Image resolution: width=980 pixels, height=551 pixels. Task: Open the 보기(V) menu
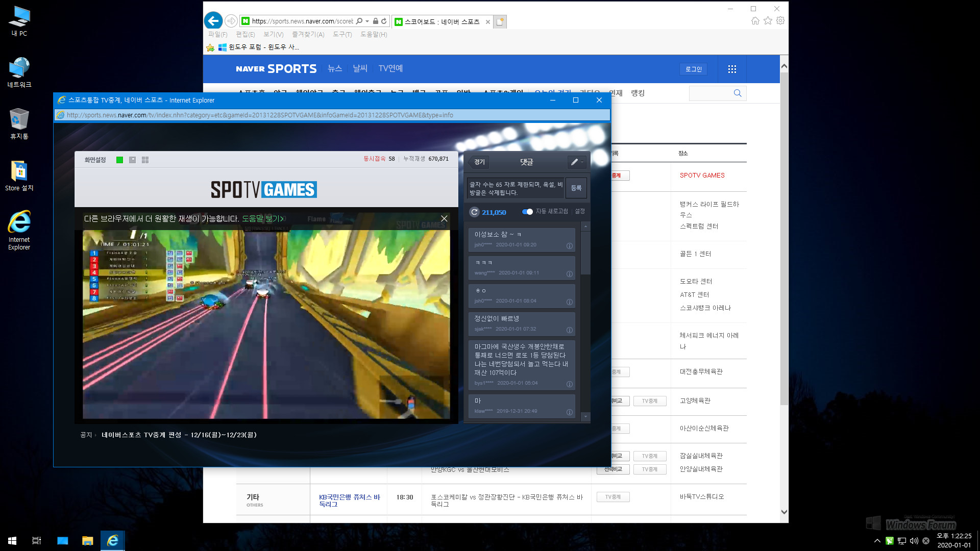tap(273, 34)
